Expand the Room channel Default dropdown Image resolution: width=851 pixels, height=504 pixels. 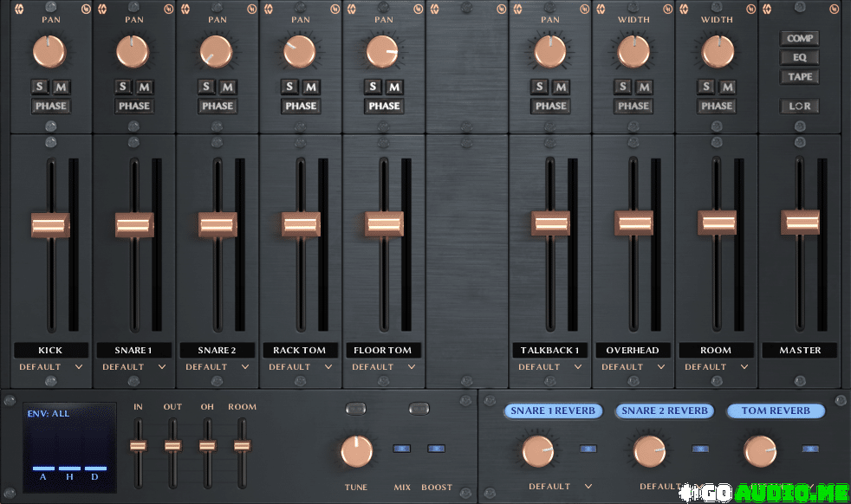point(716,367)
